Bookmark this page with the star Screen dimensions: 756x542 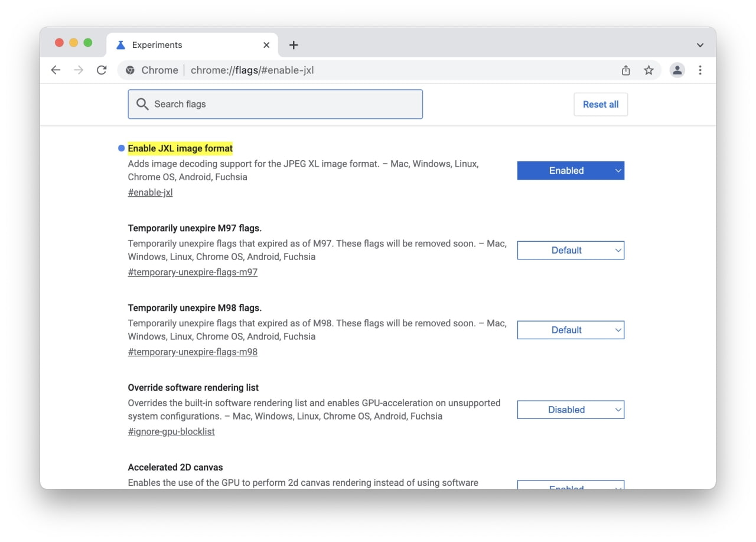649,70
